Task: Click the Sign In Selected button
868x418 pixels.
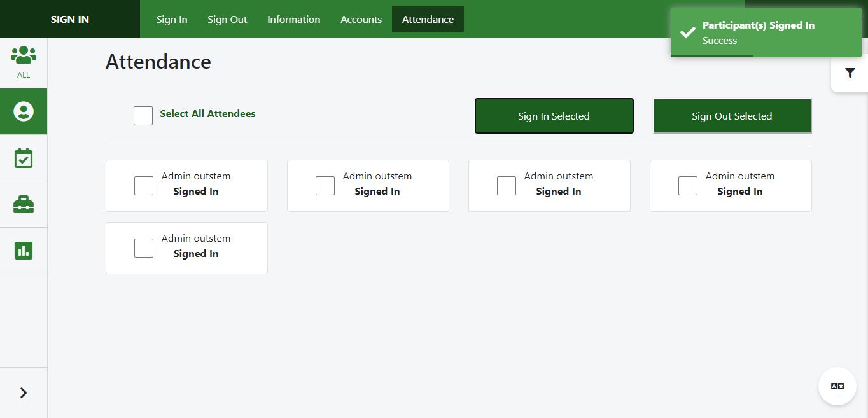Action: click(x=554, y=116)
